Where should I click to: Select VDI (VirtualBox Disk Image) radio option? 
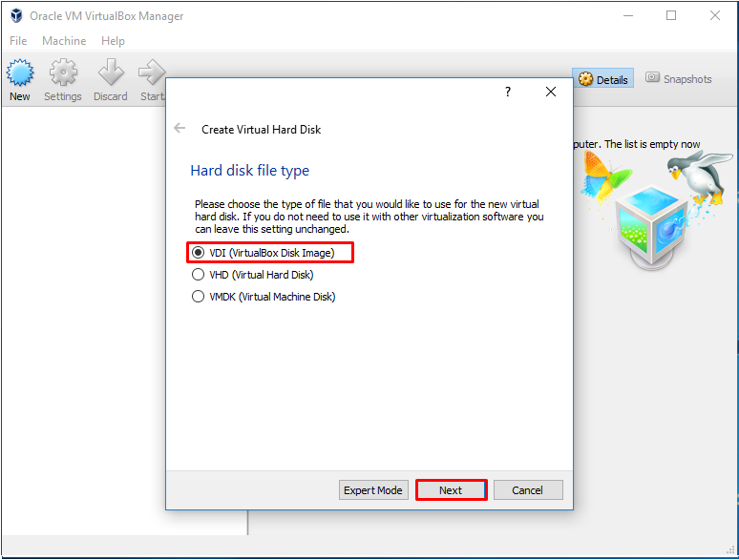[264, 253]
